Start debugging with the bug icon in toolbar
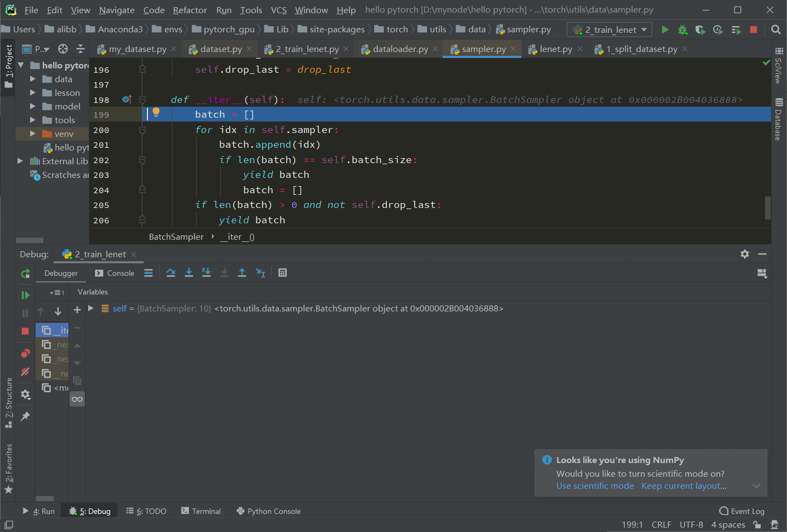The height and width of the screenshot is (532, 787). (682, 30)
